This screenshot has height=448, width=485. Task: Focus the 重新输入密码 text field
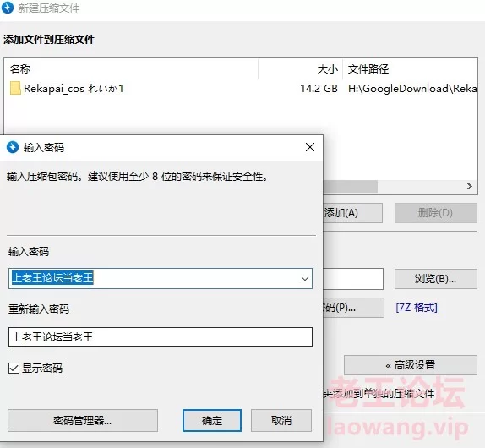161,336
